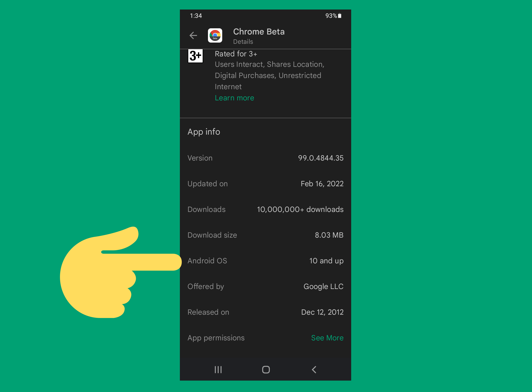The height and width of the screenshot is (392, 532).
Task: Select the Version 99.0.4844.35 row
Action: click(265, 158)
